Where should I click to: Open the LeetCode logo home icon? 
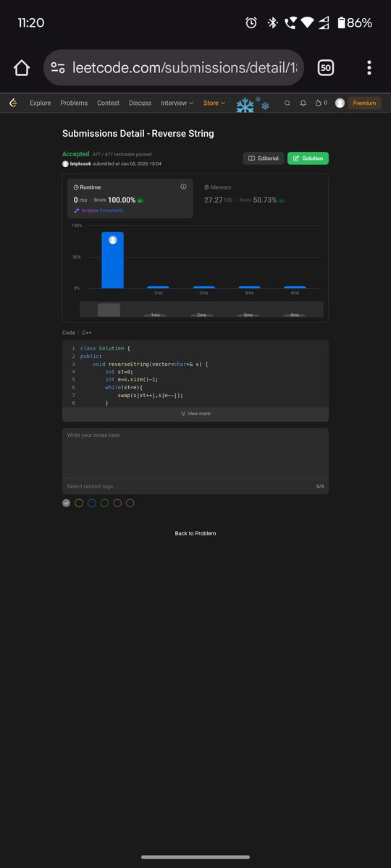13,103
